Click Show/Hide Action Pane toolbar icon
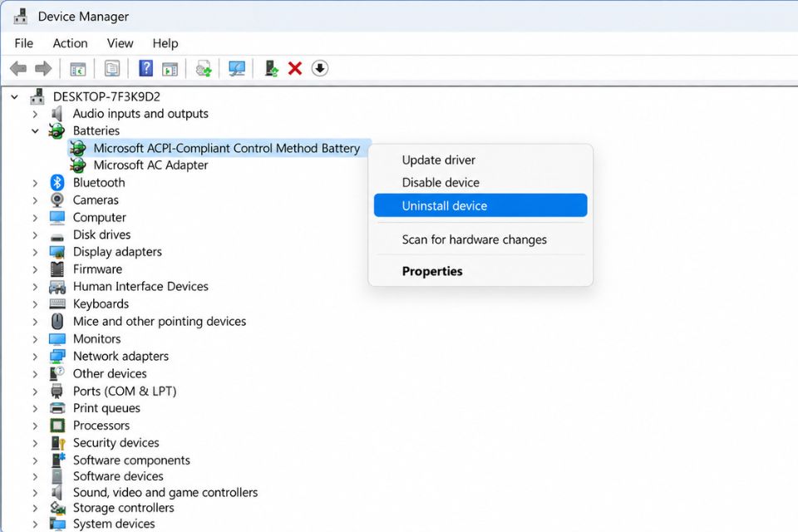Image resolution: width=798 pixels, height=532 pixels. [x=170, y=69]
